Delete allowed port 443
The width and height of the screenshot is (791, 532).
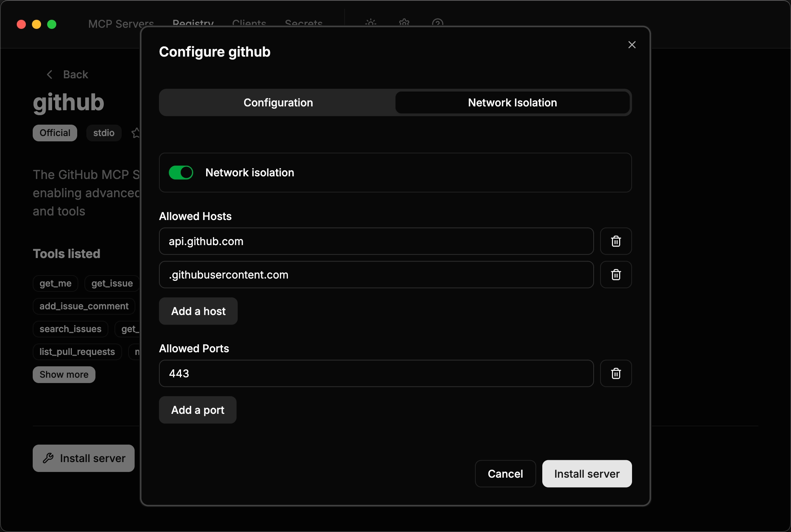tap(616, 373)
